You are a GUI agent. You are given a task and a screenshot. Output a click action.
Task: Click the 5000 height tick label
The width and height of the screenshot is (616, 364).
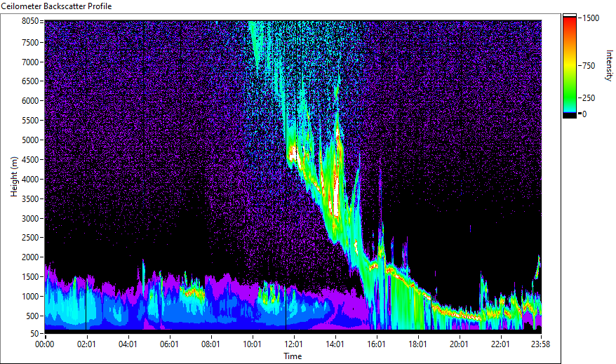point(30,140)
